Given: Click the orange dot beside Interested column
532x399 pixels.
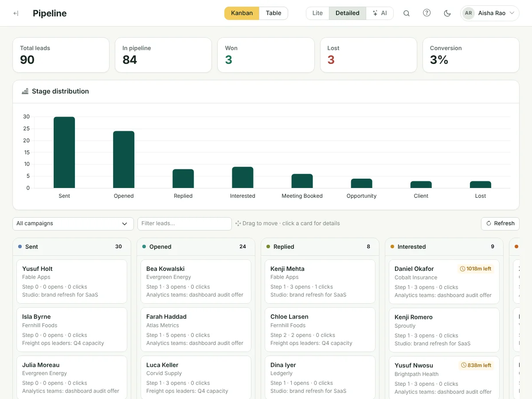Looking at the screenshot, I should [392, 246].
